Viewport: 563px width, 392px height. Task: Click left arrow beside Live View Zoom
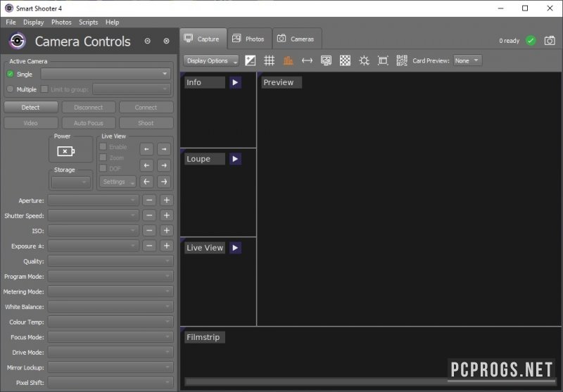pos(146,165)
